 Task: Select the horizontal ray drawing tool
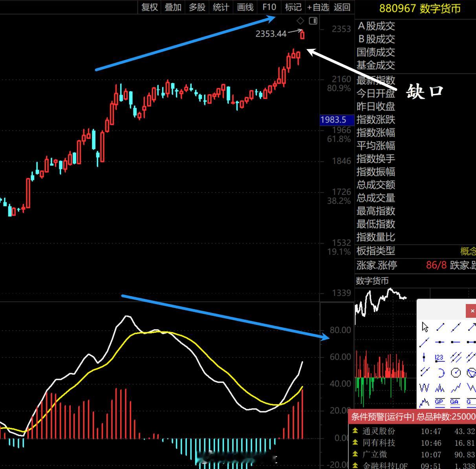[456, 342]
